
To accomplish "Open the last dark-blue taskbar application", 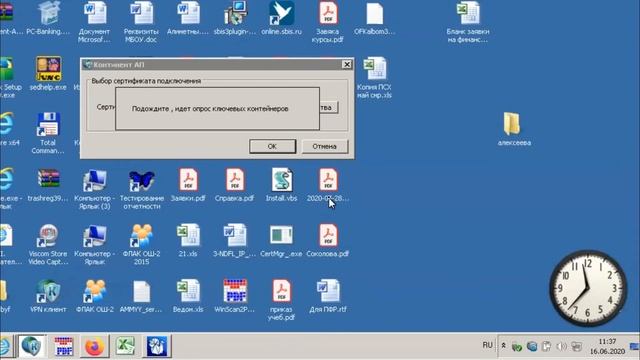I will click(157, 346).
